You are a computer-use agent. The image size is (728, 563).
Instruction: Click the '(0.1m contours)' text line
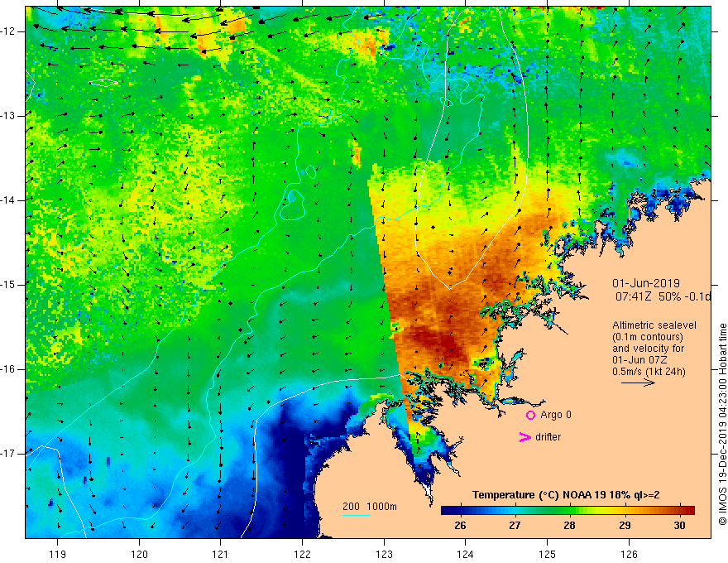click(648, 337)
